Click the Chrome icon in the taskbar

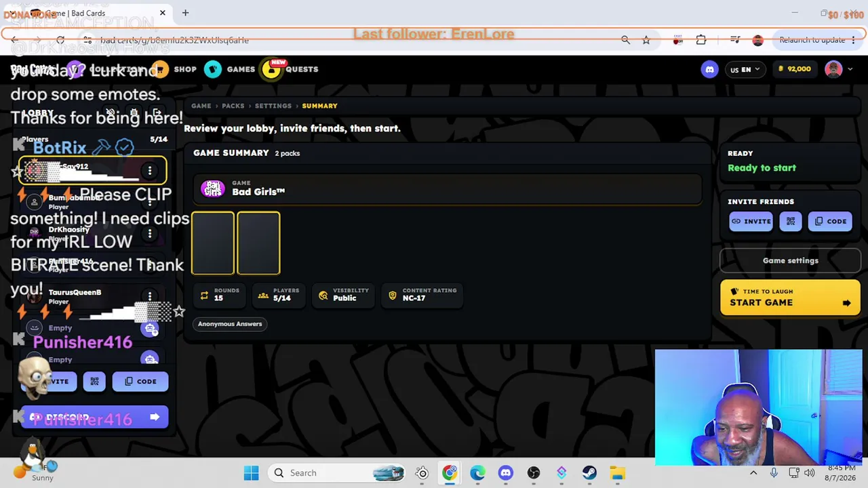point(450,473)
